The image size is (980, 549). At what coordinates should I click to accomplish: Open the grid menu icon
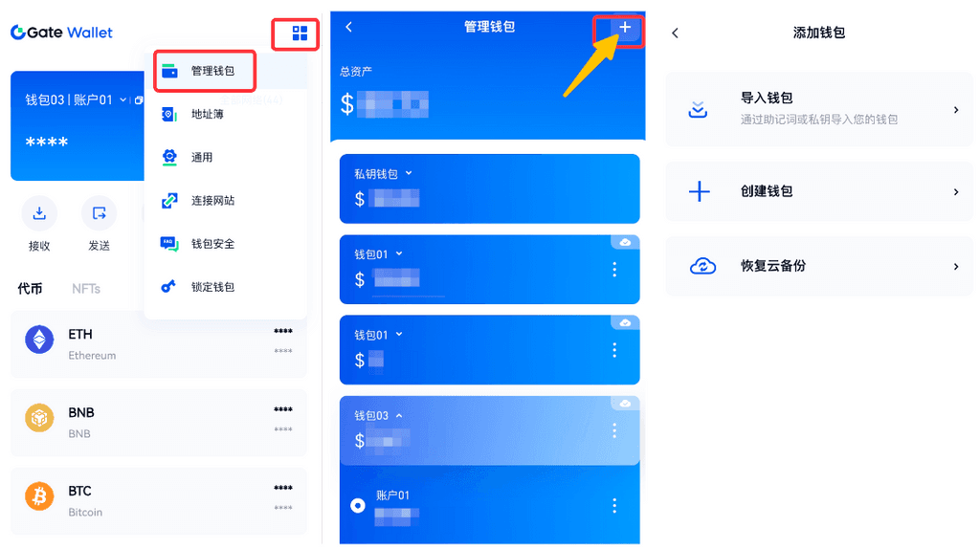pyautogui.click(x=300, y=33)
